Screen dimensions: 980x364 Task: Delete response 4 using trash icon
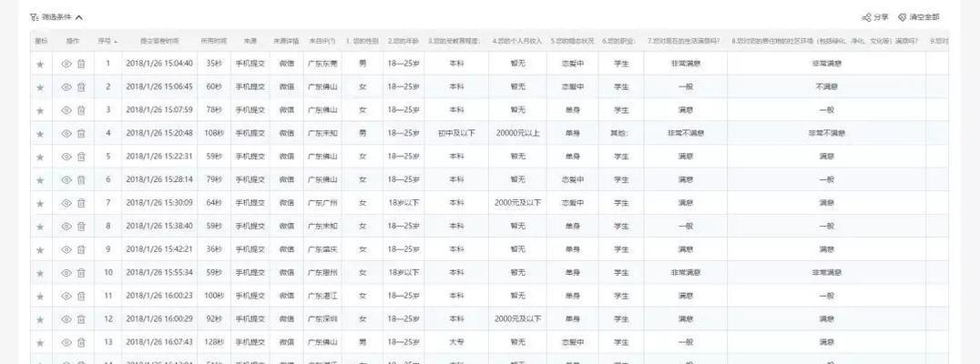tap(81, 134)
